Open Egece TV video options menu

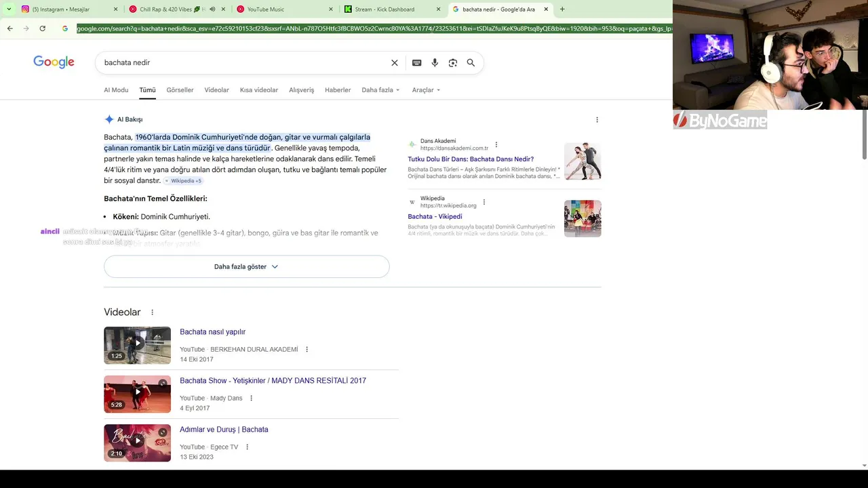pyautogui.click(x=247, y=447)
